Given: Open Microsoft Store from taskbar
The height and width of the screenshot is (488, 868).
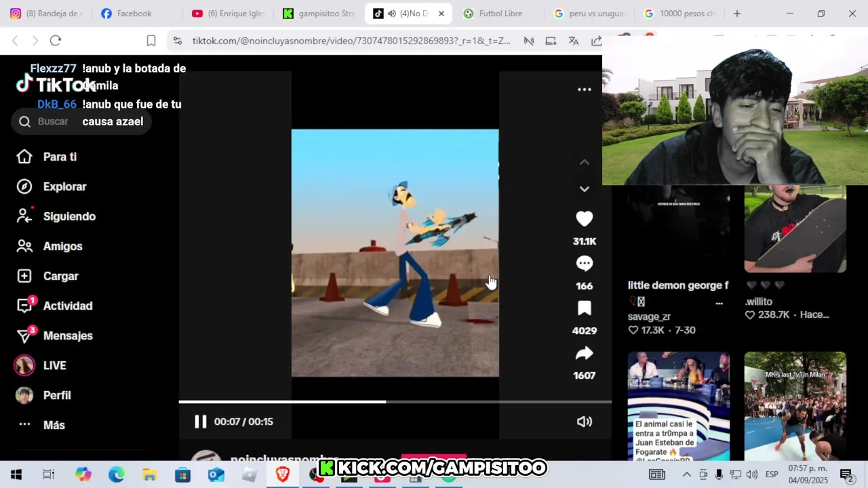Looking at the screenshot, I should pyautogui.click(x=182, y=474).
